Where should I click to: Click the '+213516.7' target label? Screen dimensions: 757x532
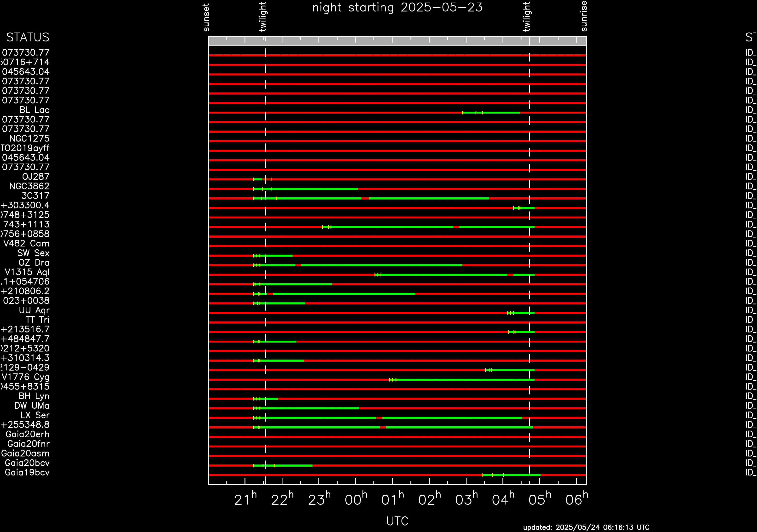[x=25, y=330]
